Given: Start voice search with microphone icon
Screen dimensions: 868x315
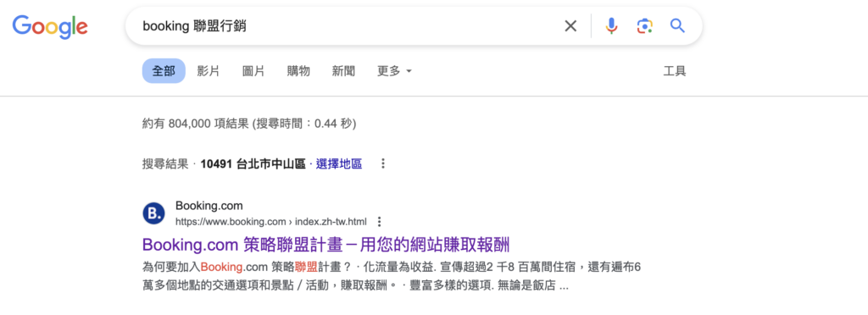Looking at the screenshot, I should pyautogui.click(x=611, y=26).
